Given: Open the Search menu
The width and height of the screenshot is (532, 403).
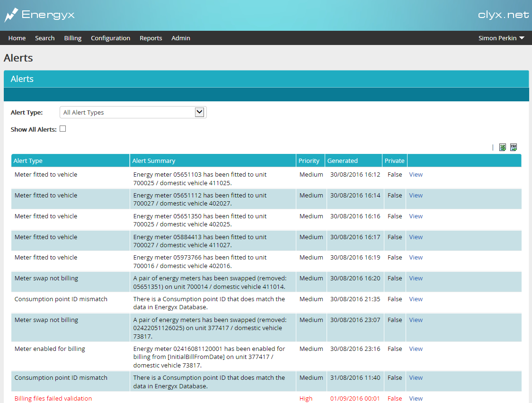Looking at the screenshot, I should pyautogui.click(x=45, y=38).
